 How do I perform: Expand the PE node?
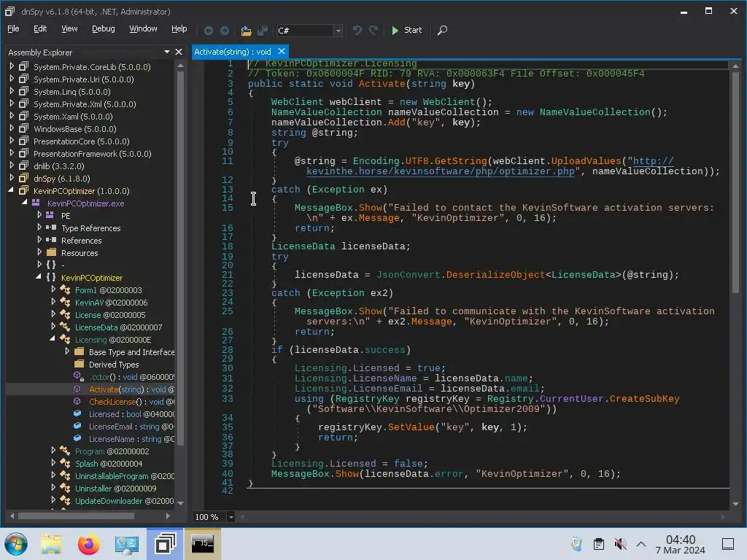(39, 215)
